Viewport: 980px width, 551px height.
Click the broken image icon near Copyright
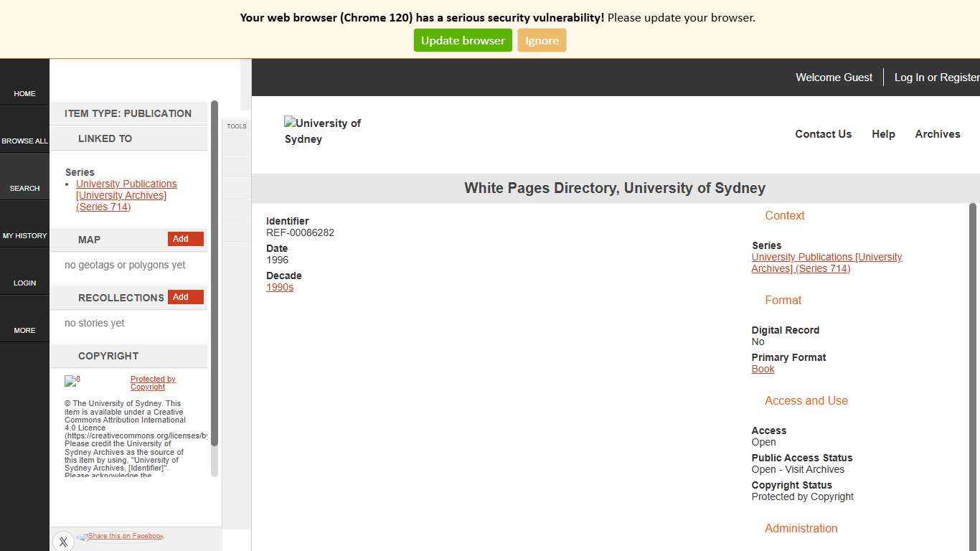coord(72,381)
